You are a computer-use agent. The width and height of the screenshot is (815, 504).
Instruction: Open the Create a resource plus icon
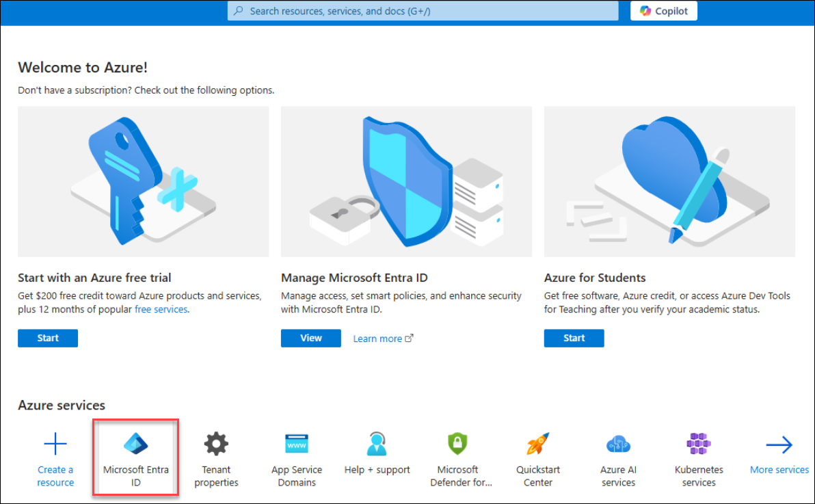click(55, 444)
